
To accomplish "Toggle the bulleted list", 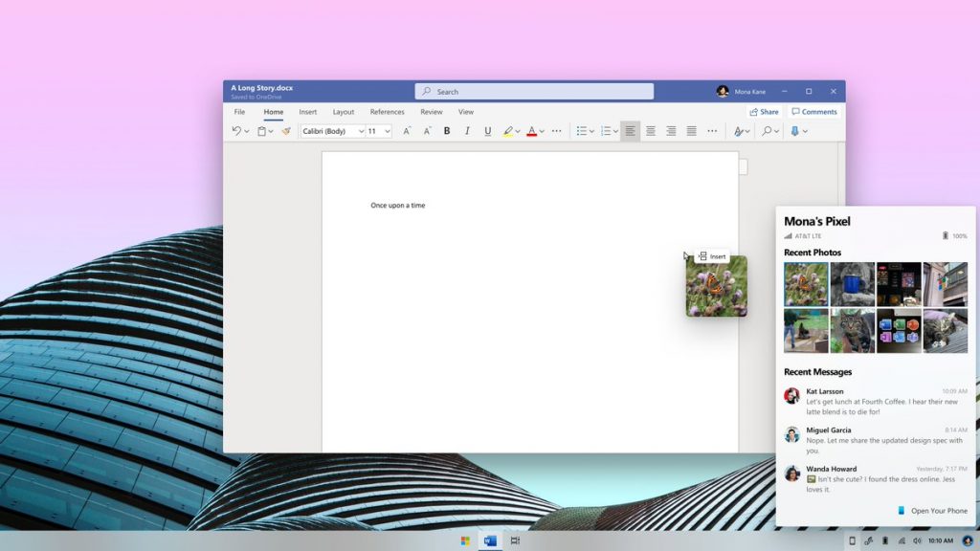I will (x=582, y=130).
